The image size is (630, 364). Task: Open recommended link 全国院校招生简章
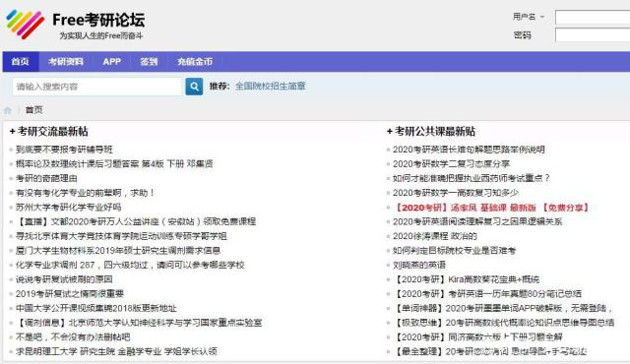tap(271, 86)
